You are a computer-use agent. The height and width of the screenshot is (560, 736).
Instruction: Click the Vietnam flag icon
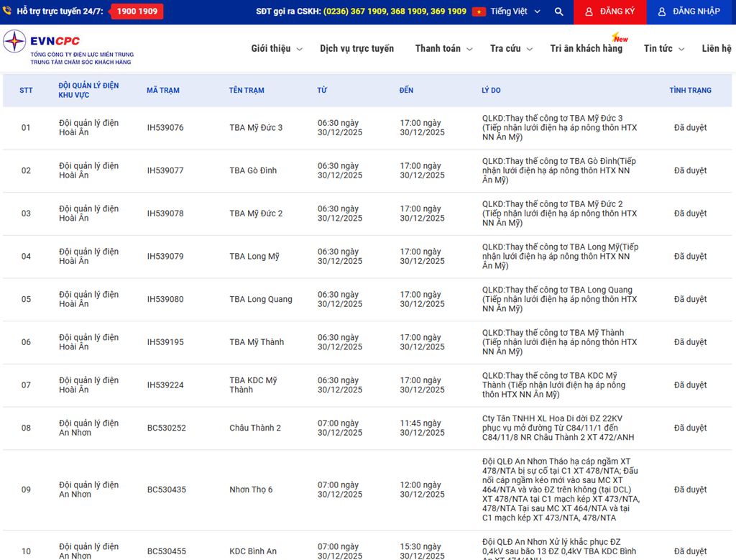pyautogui.click(x=479, y=12)
